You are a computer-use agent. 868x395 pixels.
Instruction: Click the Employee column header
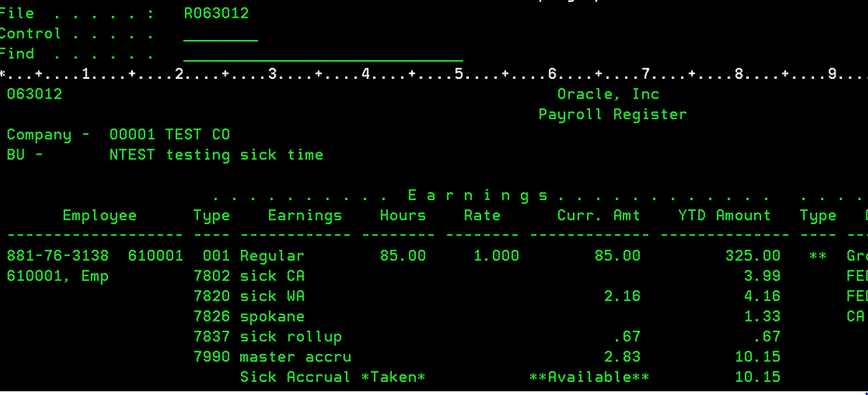(x=100, y=216)
